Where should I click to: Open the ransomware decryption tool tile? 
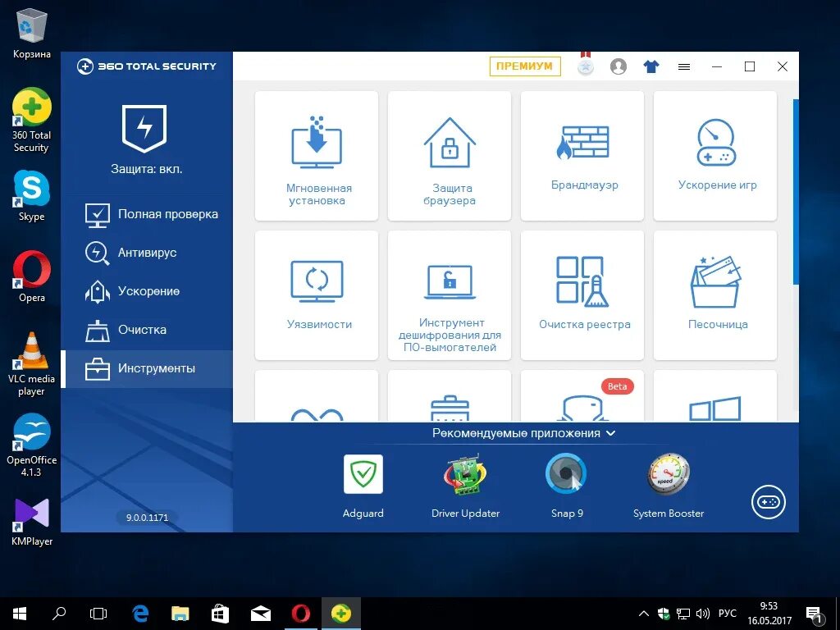[x=450, y=295]
